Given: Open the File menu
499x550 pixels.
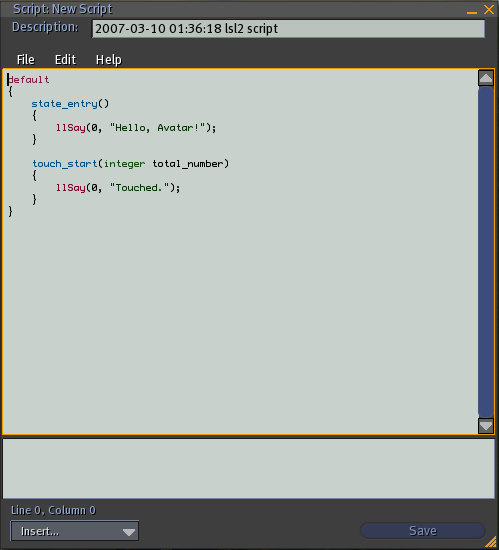Looking at the screenshot, I should pos(26,60).
